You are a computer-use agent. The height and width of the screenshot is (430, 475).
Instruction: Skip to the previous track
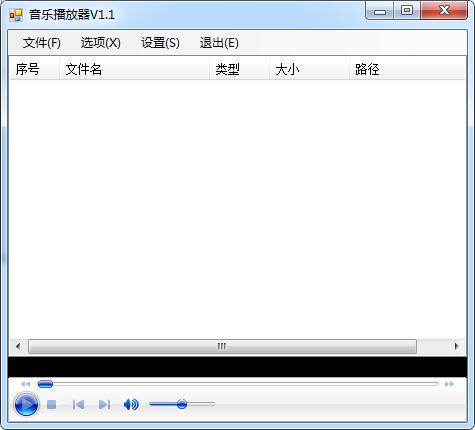point(78,405)
